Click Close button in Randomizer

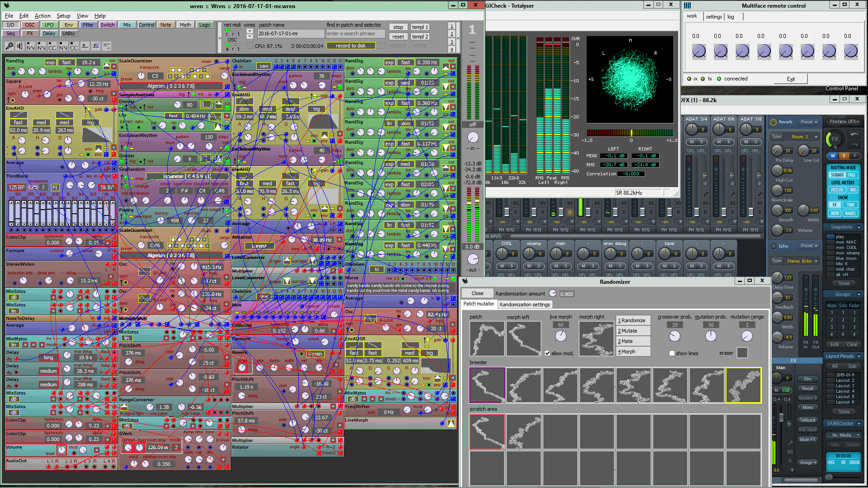point(477,293)
